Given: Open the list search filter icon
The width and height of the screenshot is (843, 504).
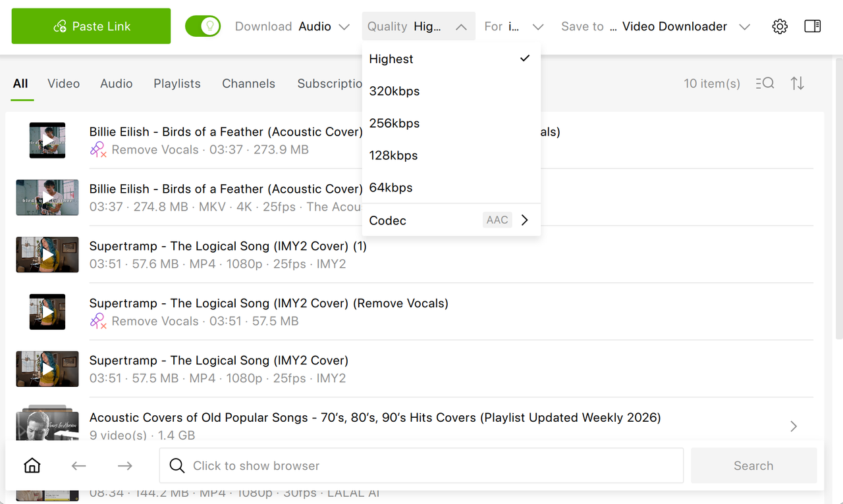Looking at the screenshot, I should [x=765, y=84].
